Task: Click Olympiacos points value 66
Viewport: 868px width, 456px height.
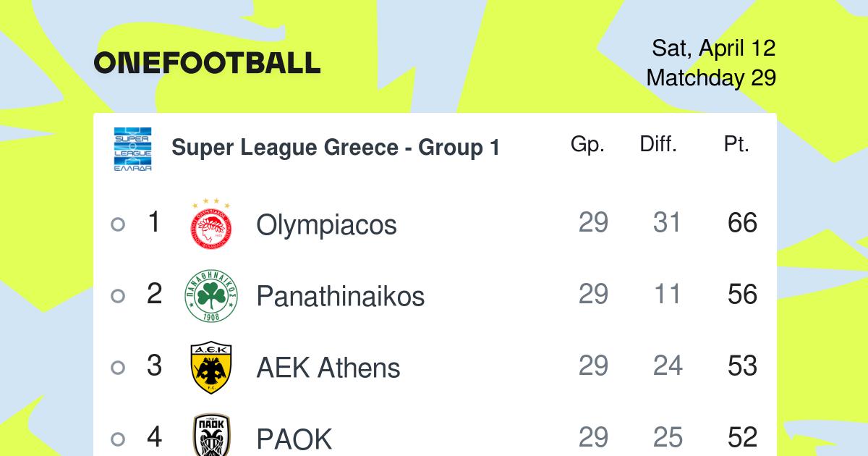Action: coord(742,224)
